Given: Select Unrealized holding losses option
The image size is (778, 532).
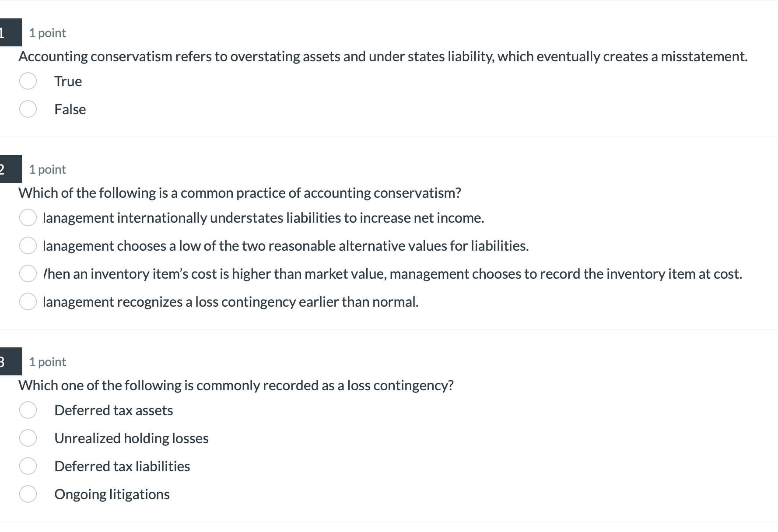Looking at the screenshot, I should [x=28, y=438].
